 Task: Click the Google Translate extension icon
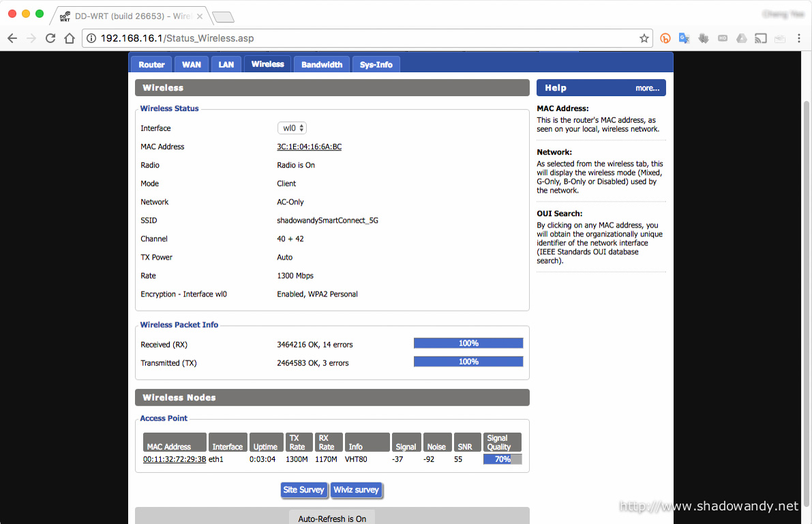pos(684,38)
